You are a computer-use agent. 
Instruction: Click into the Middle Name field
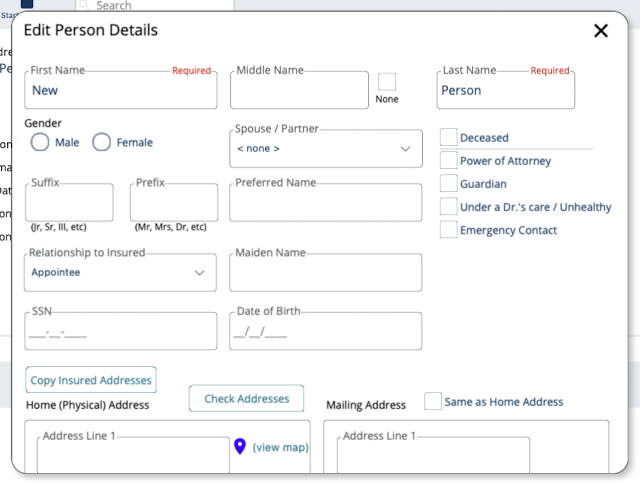point(299,90)
